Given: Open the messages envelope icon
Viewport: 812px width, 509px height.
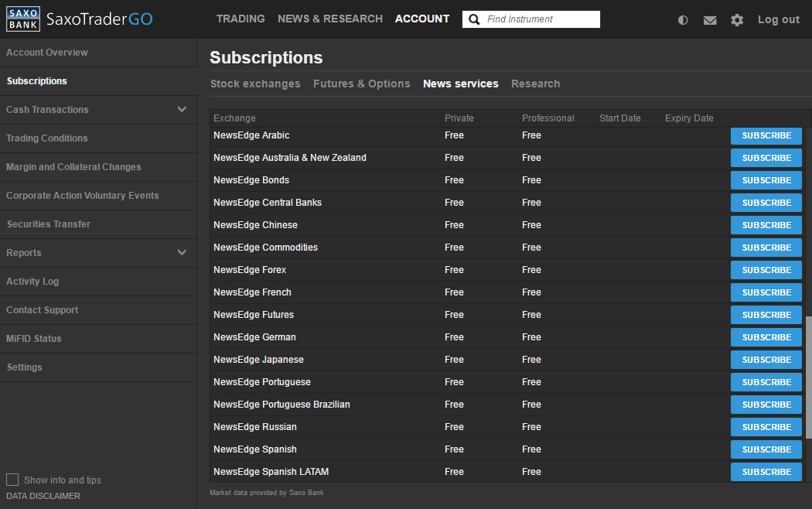Looking at the screenshot, I should coord(710,20).
